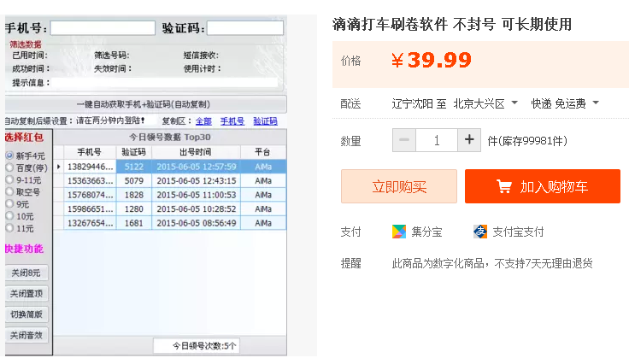Select the 9-11元 radio option
Image resolution: width=629 pixels, height=364 pixels.
click(9, 180)
